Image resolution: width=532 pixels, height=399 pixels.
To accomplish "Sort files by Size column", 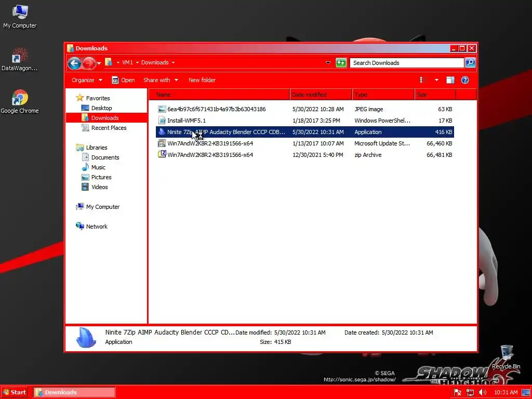I will tap(435, 95).
